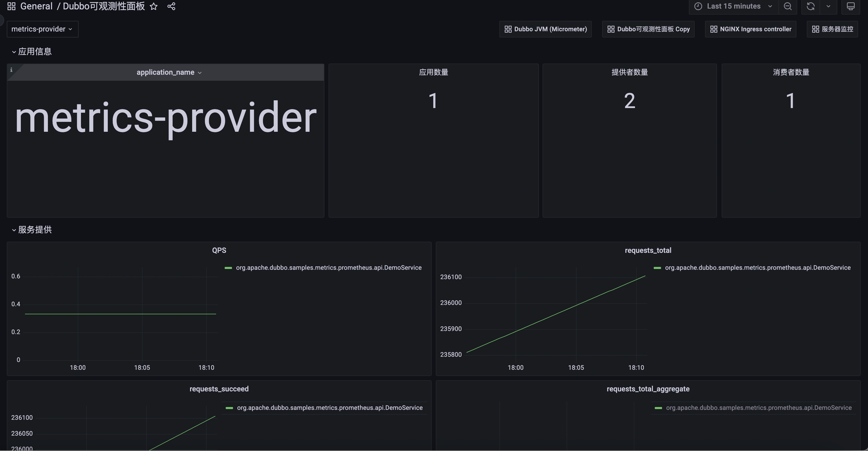Click the zoom out time range icon
868x451 pixels.
[788, 7]
